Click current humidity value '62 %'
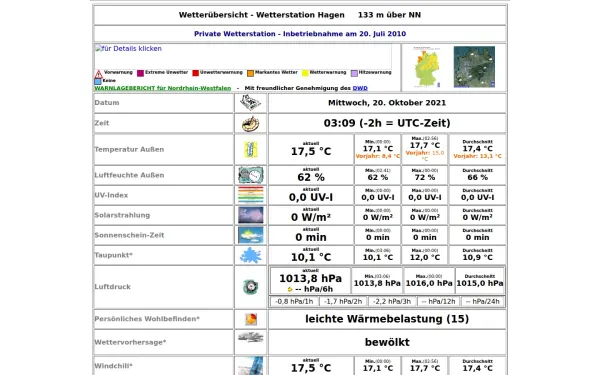Image resolution: width=600 pixels, height=375 pixels. point(311,177)
